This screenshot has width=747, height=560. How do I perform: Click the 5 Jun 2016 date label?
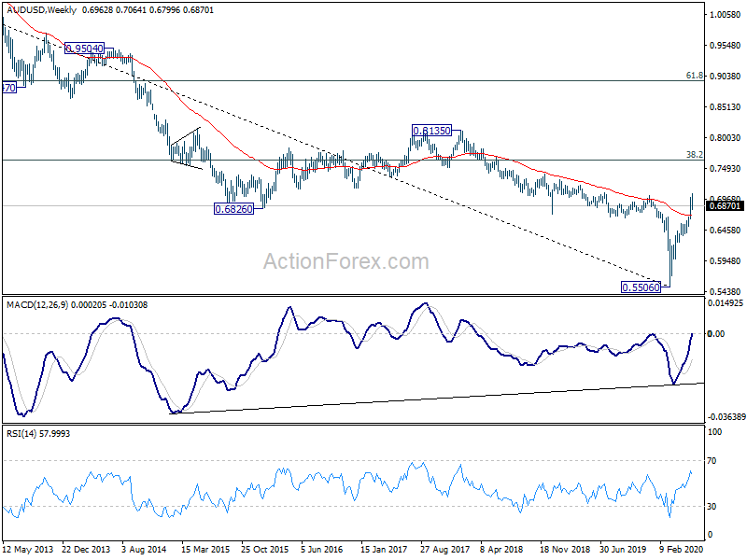coord(322,549)
